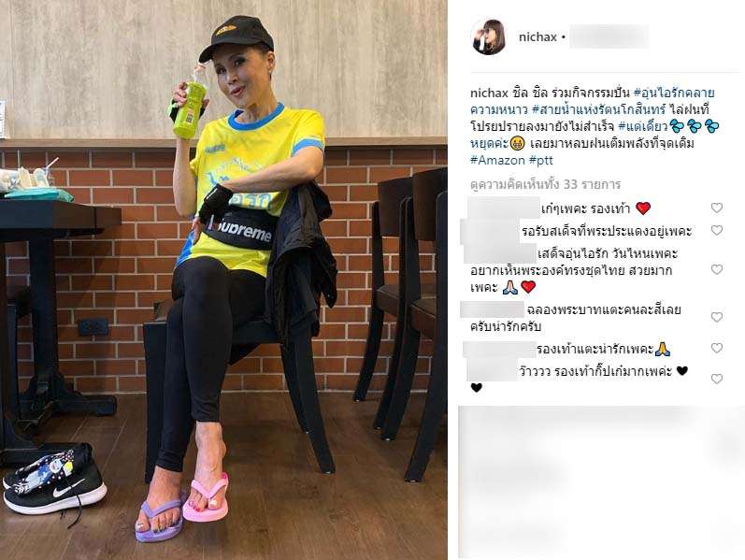Open hashtag #สายน้ำแห่งรัตนโกสินทร์
The width and height of the screenshot is (745, 560).
[x=599, y=109]
